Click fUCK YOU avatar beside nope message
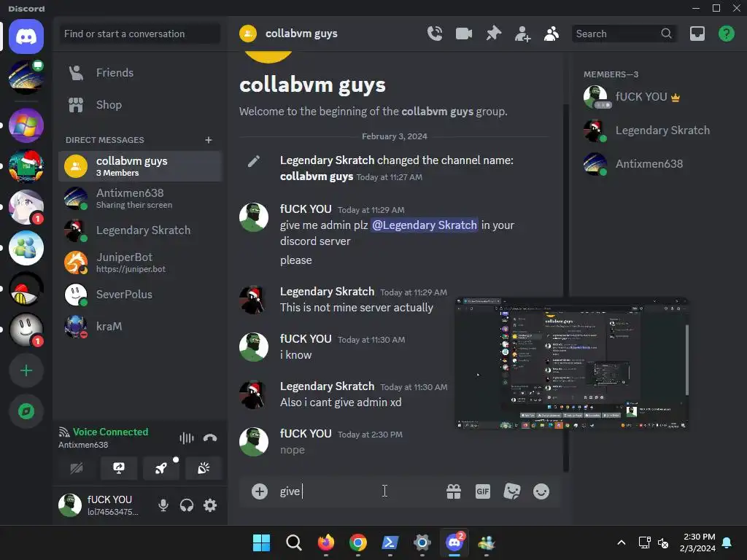 253,441
